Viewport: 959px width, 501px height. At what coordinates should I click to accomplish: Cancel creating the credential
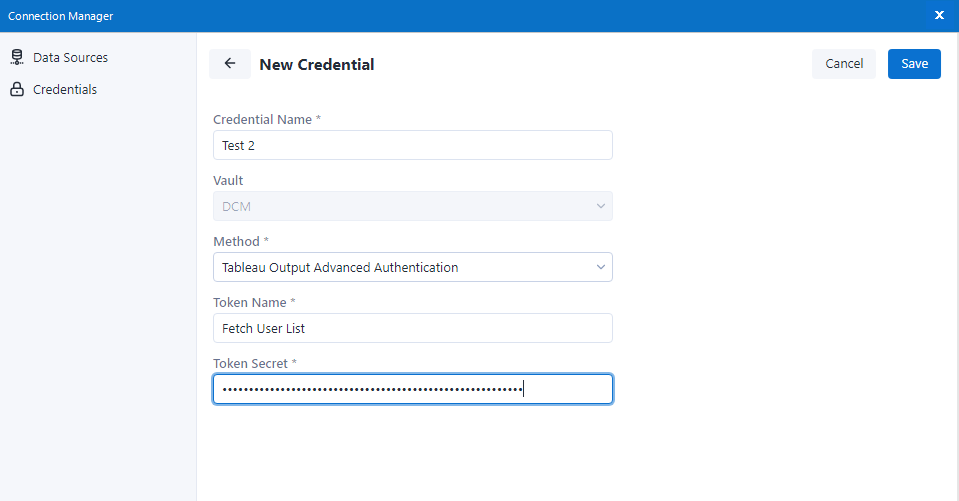click(844, 64)
